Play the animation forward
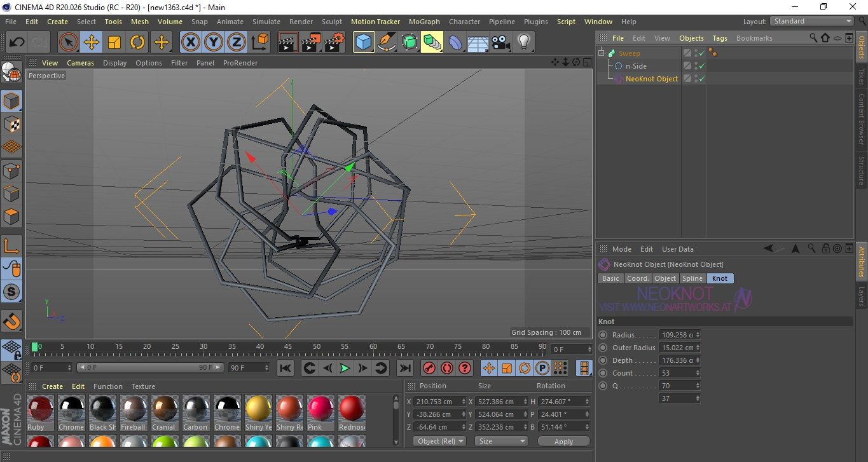Screen dimensions: 868x462 [x=345, y=368]
